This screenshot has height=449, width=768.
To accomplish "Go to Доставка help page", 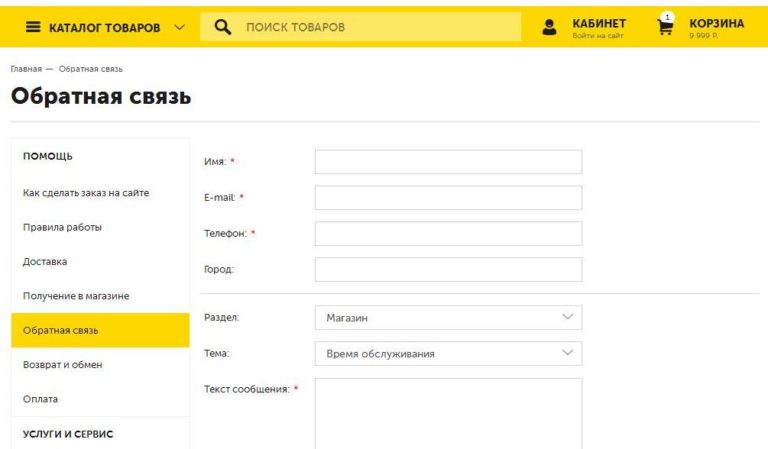I will click(45, 261).
